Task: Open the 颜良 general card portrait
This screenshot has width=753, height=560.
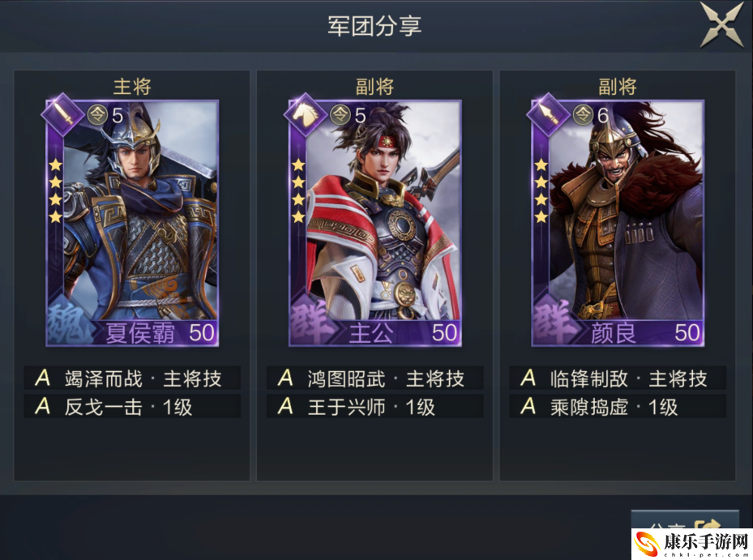Action: tap(618, 223)
